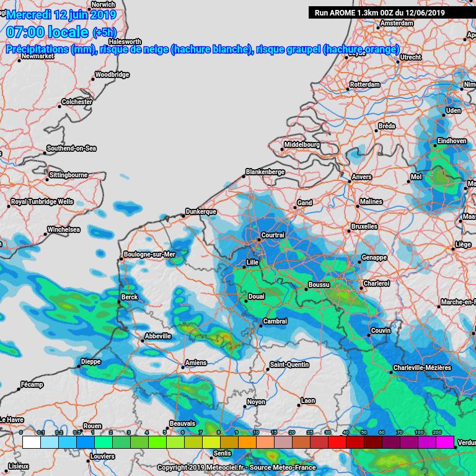
Task: Click the Woodbridge city label
Action: coord(112,74)
